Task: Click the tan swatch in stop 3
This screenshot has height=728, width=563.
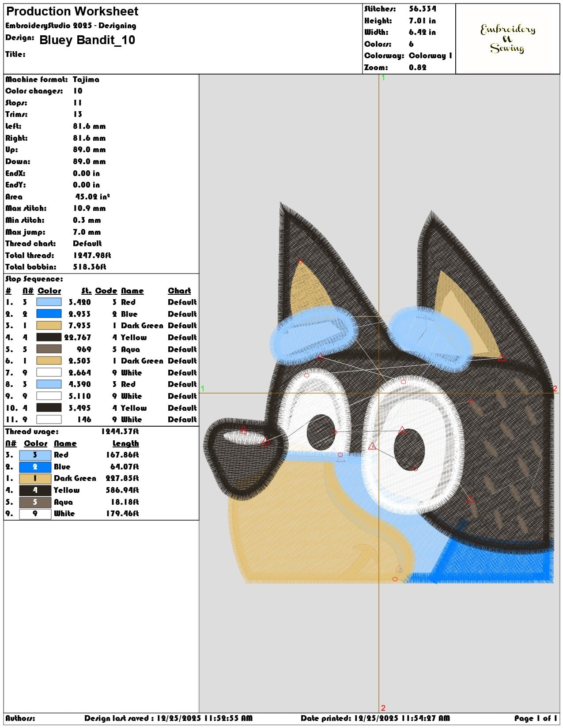Action: coord(49,326)
